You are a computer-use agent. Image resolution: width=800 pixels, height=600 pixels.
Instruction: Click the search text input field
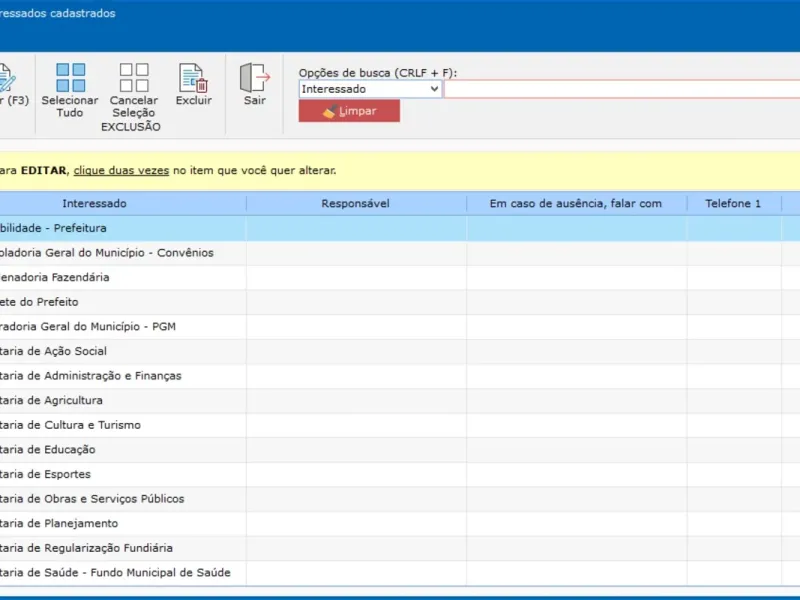(x=620, y=89)
